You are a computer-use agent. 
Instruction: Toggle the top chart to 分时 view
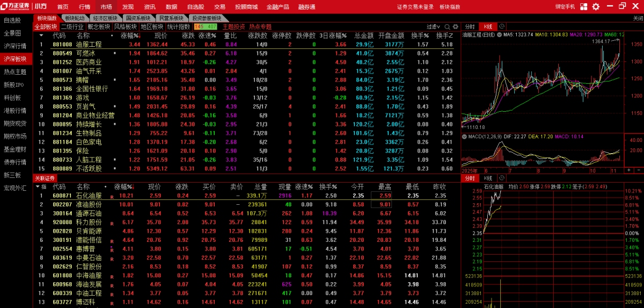coord(470,26)
